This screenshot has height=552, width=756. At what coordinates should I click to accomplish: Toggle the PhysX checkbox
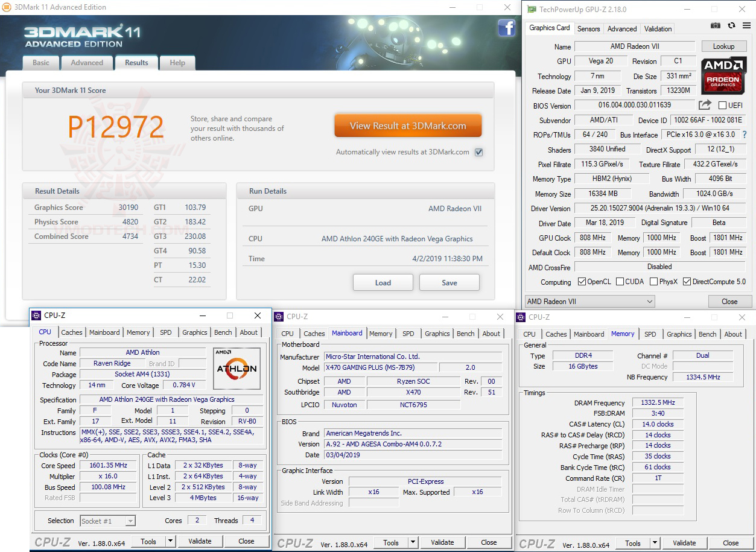[654, 282]
